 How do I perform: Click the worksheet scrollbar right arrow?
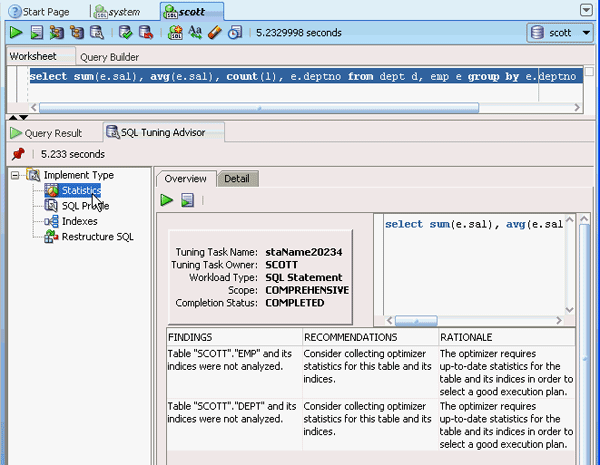point(577,108)
